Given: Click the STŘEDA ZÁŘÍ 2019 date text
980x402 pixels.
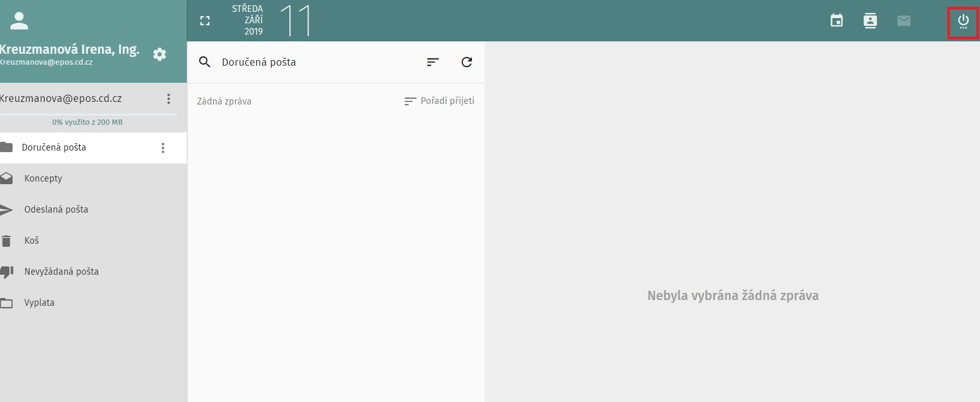Looking at the screenshot, I should tap(248, 20).
